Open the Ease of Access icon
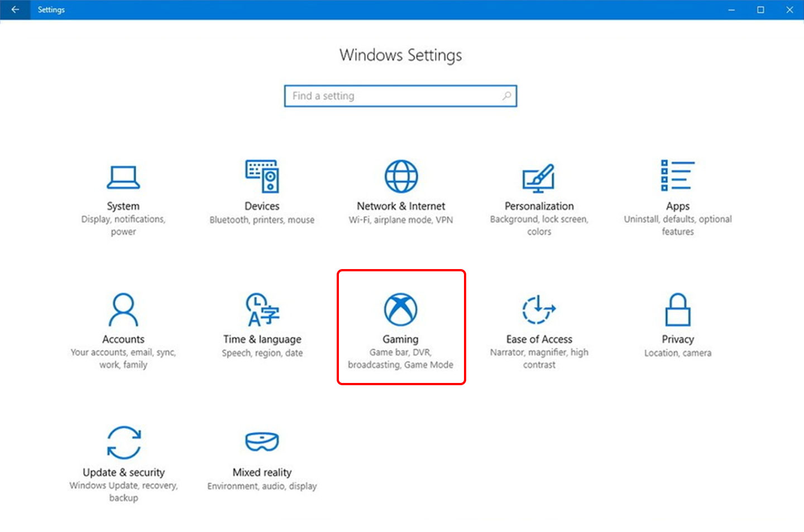 539,310
